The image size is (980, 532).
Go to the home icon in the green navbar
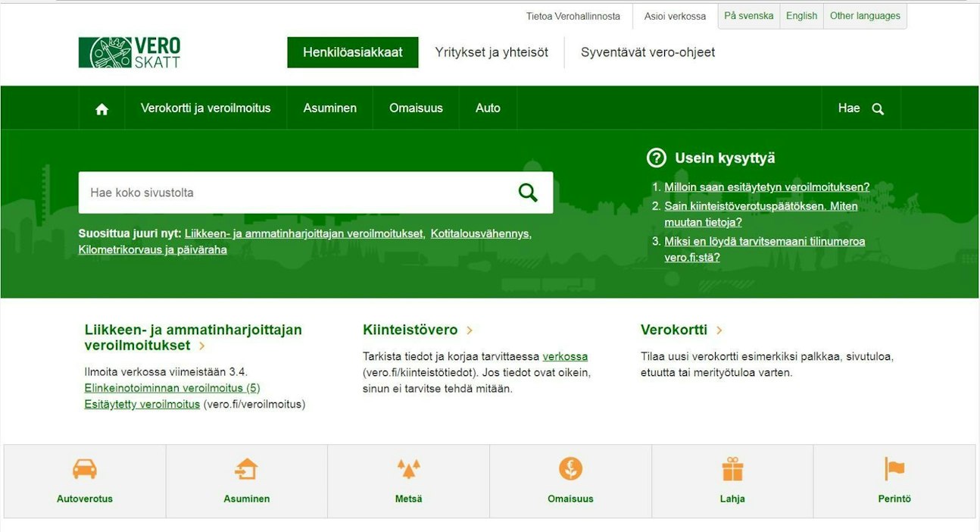pyautogui.click(x=102, y=109)
